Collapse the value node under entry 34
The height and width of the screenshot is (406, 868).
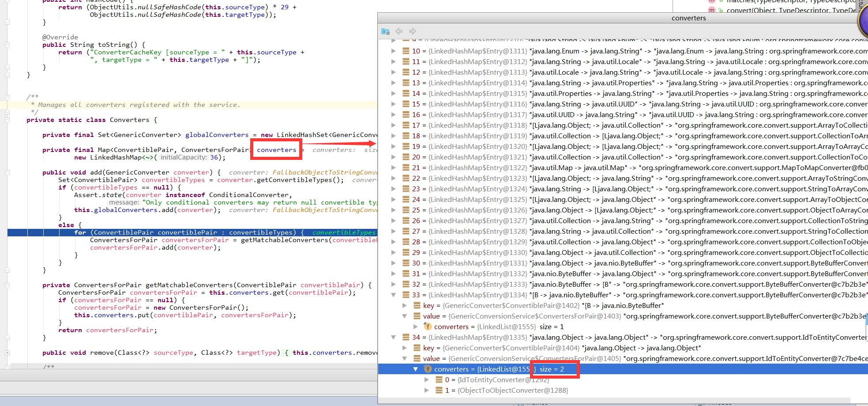click(404, 358)
